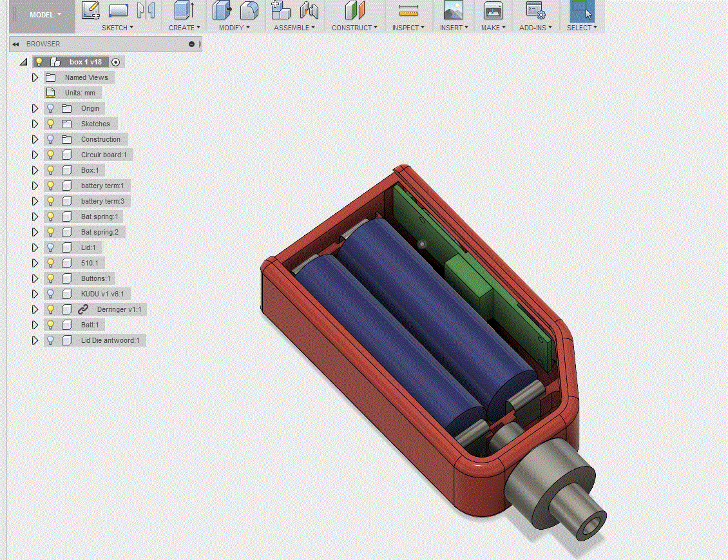Click the browser panel collapse arrows icon
This screenshot has height=560, width=728.
16,44
